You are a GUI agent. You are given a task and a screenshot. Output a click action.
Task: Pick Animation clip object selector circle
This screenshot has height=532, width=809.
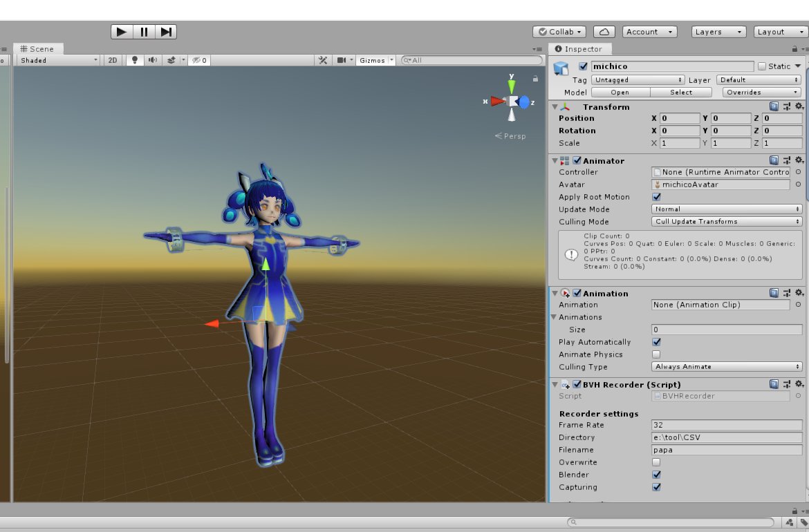tap(798, 305)
